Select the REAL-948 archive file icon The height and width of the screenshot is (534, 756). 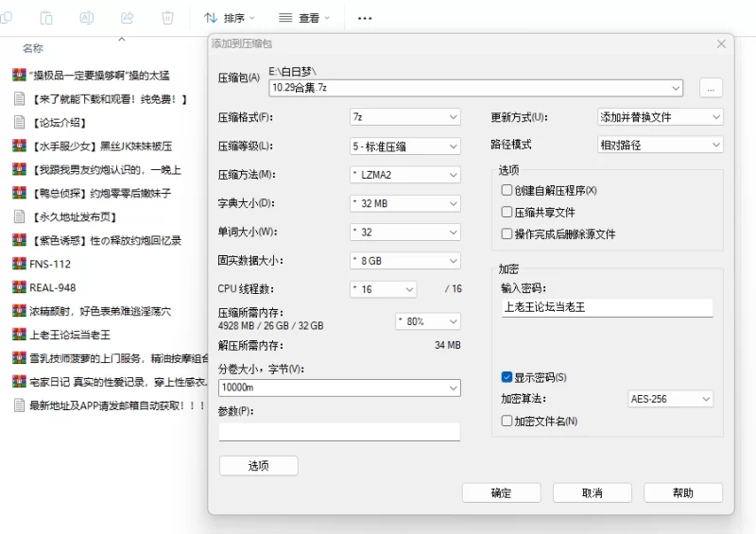19,287
